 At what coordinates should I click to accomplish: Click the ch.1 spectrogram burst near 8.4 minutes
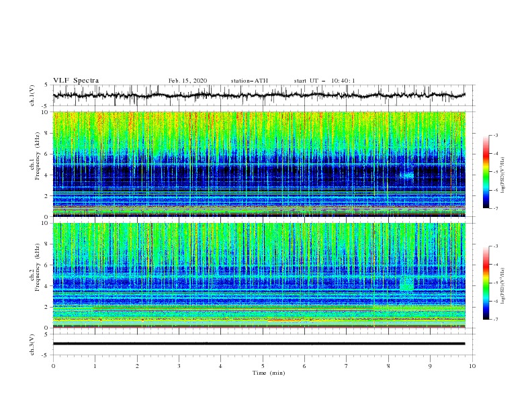[x=406, y=175]
